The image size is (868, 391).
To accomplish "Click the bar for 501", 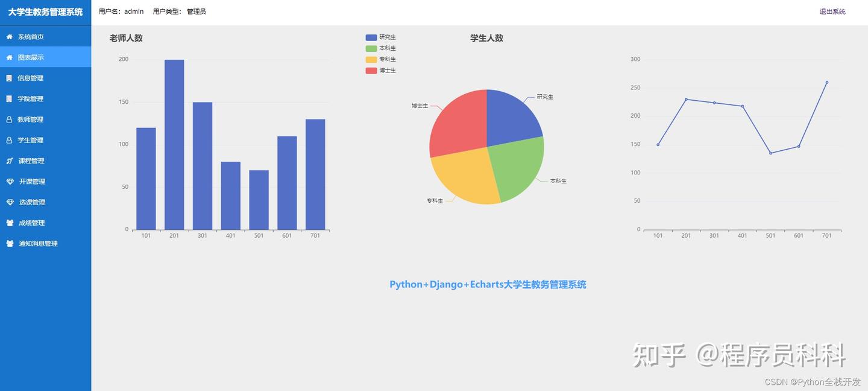I will (x=259, y=200).
